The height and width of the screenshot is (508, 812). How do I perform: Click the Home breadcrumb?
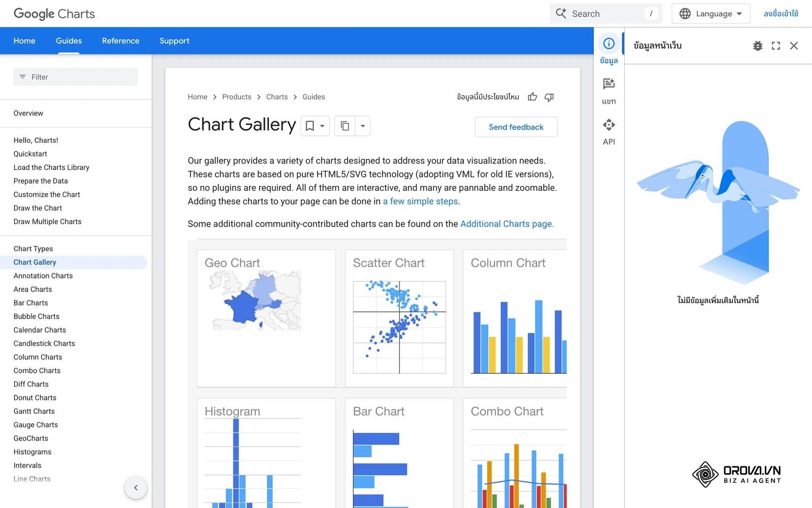point(197,97)
